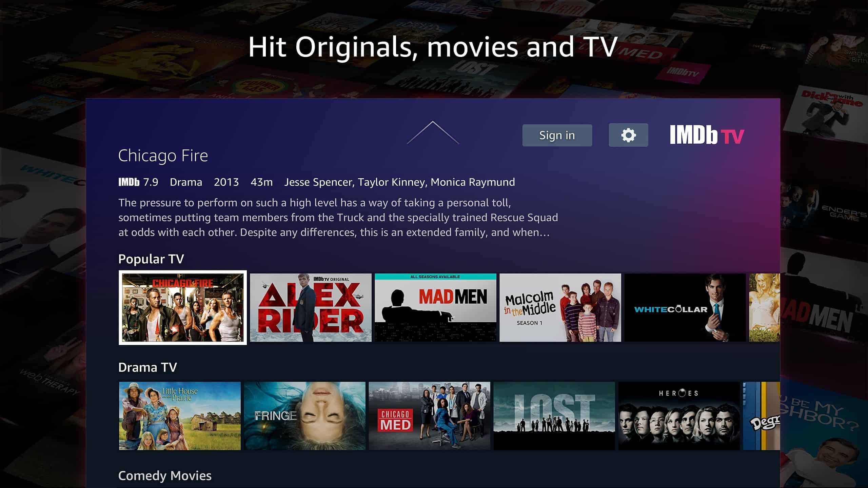The image size is (868, 488).
Task: Select the Lost thumbnail in Drama TV
Action: pos(554,415)
